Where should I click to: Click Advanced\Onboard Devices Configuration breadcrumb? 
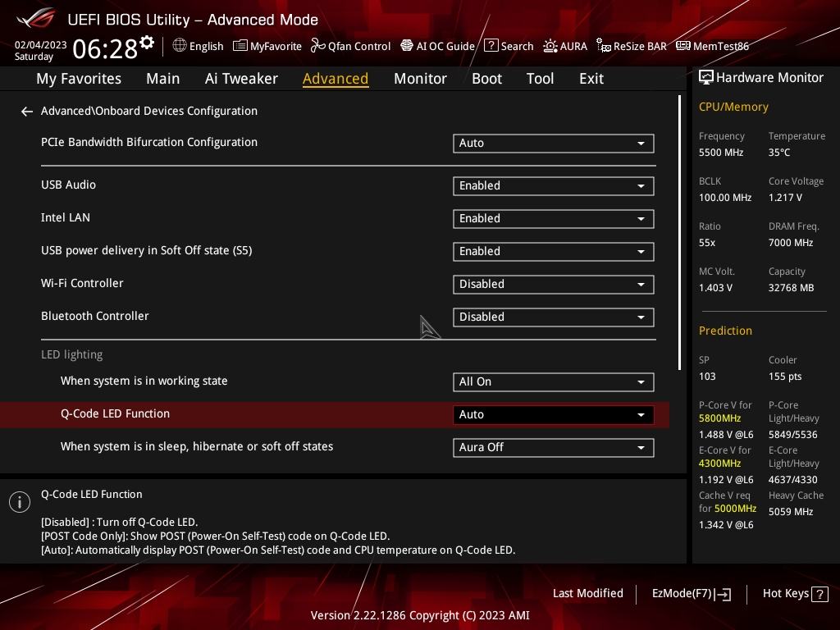(149, 111)
